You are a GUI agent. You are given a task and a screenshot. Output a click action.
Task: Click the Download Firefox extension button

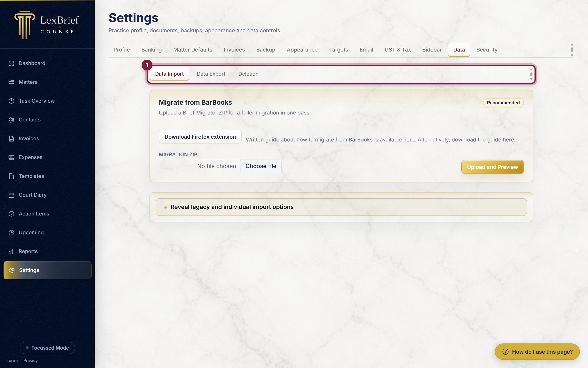[x=200, y=137]
